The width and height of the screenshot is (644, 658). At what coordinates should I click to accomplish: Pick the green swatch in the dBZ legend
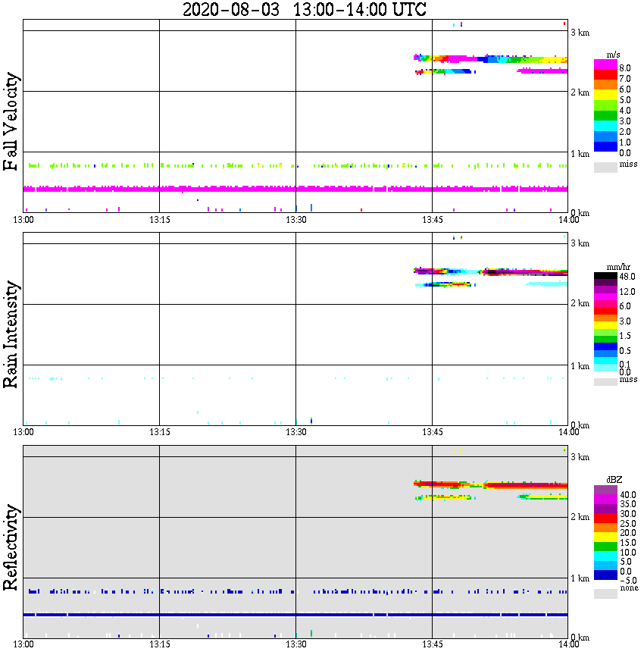(605, 547)
